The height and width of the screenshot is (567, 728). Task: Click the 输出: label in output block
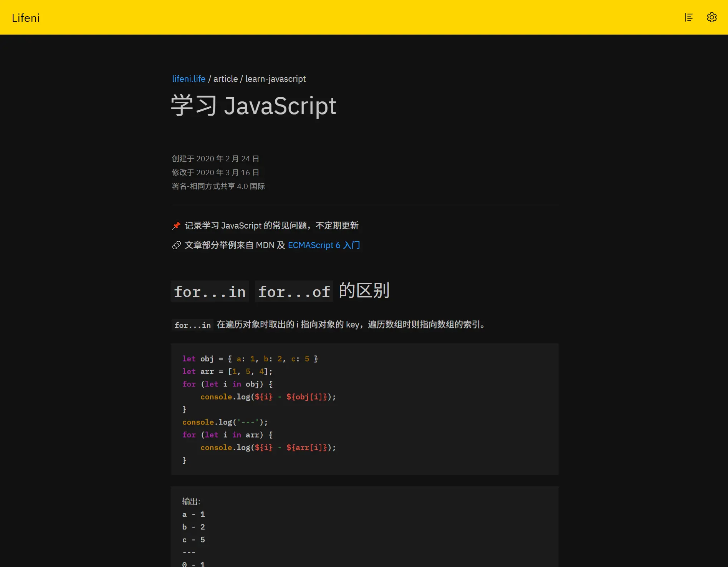point(191,501)
